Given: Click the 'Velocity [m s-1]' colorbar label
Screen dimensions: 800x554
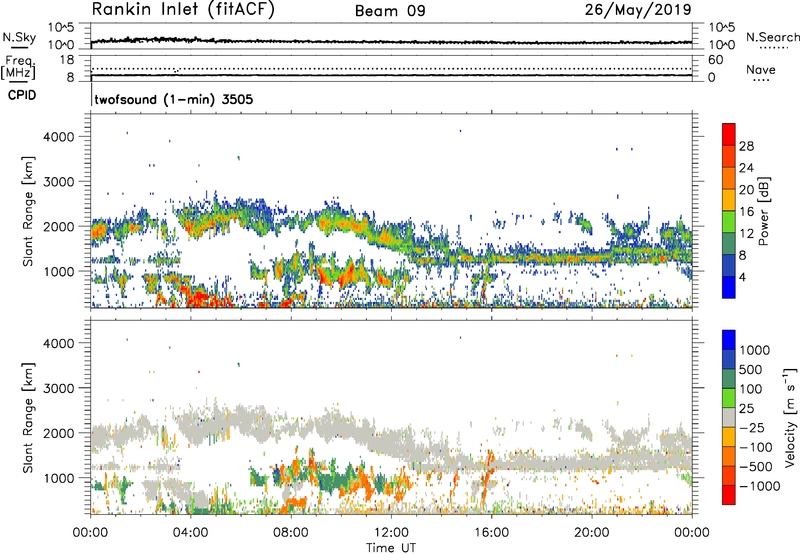Looking at the screenshot, I should [790, 417].
